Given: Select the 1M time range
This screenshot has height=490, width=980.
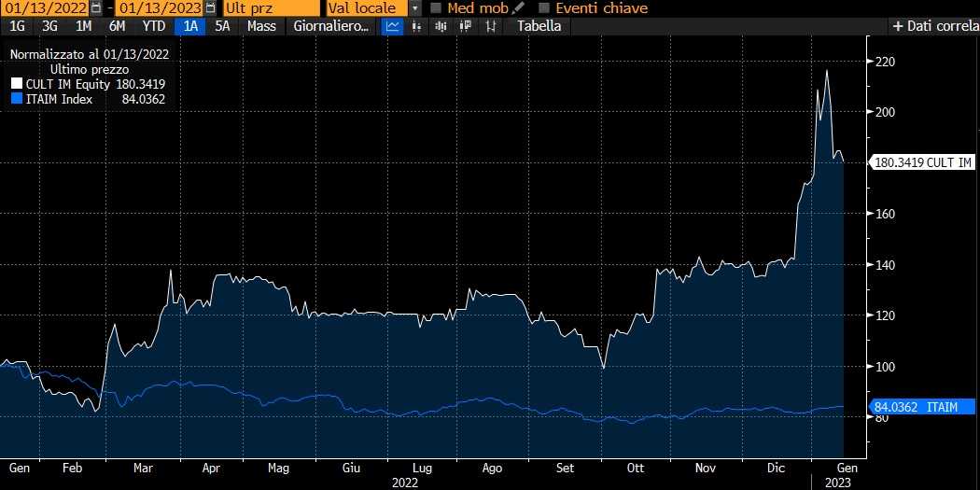Looking at the screenshot, I should (83, 26).
